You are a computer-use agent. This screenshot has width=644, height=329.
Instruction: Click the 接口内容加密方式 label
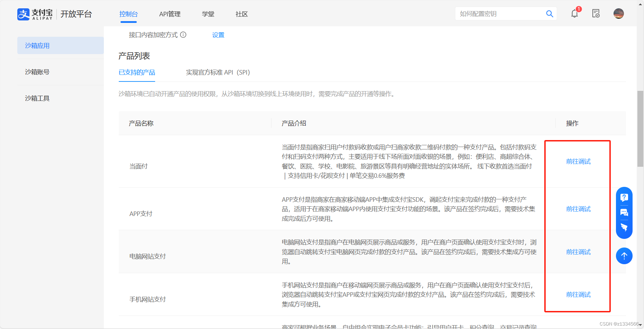coord(153,35)
